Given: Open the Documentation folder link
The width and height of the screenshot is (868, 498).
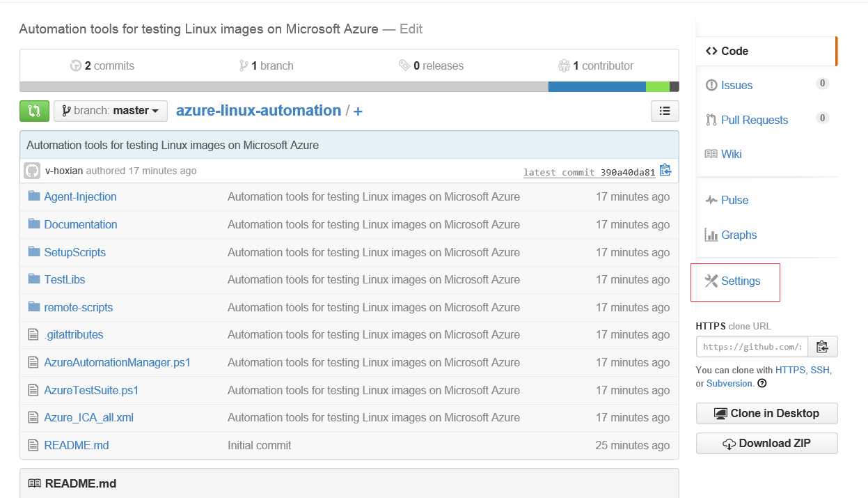Looking at the screenshot, I should click(81, 224).
